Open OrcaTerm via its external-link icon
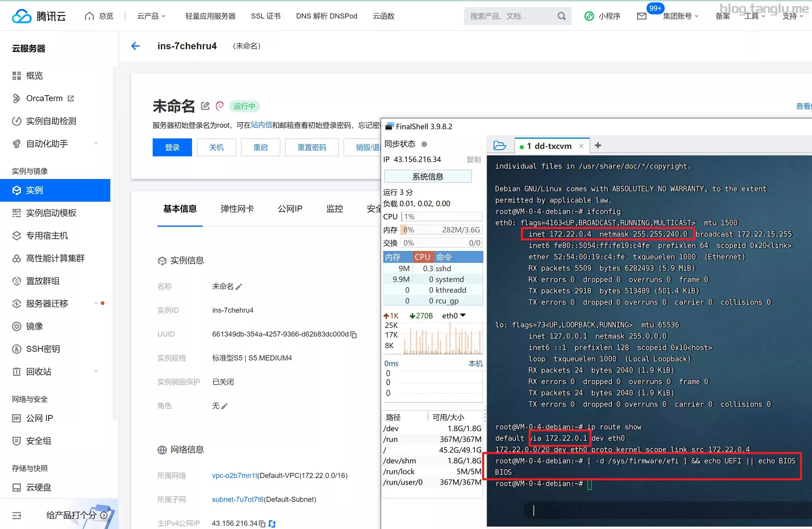The width and height of the screenshot is (812, 529). tap(71, 98)
